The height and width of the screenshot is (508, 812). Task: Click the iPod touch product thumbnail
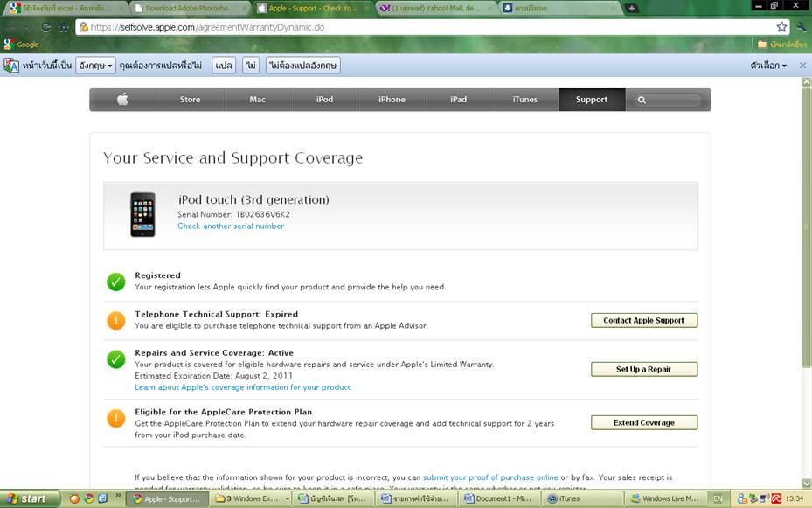pos(142,214)
